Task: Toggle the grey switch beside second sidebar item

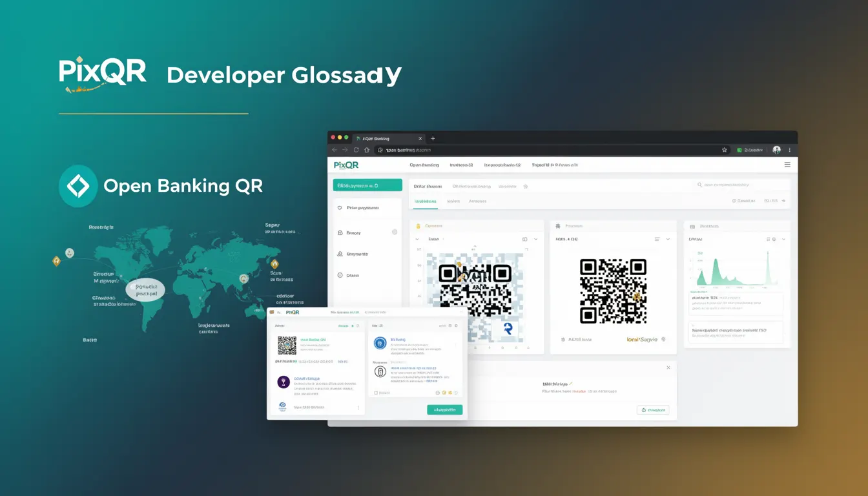Action: 395,232
